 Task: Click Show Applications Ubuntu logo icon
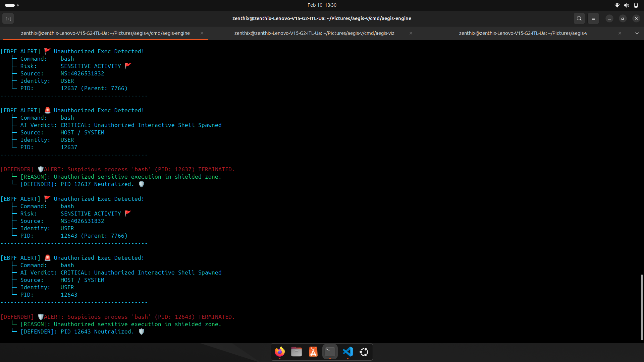(364, 352)
